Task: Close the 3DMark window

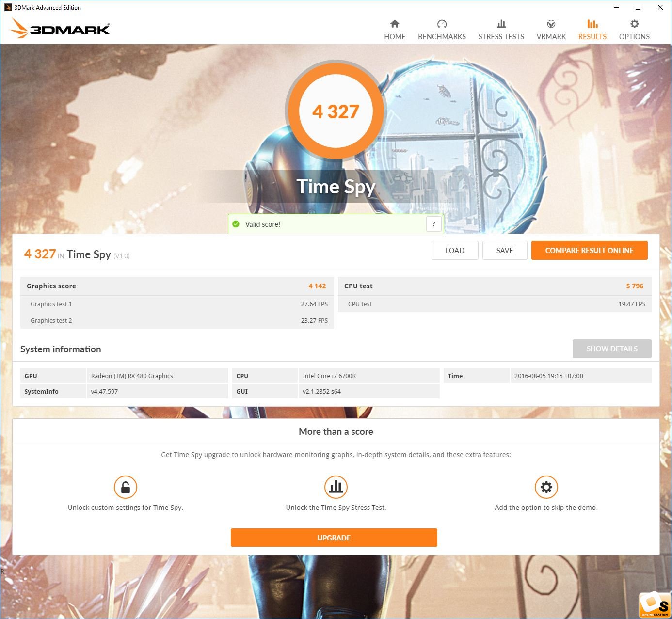Action: tap(660, 7)
